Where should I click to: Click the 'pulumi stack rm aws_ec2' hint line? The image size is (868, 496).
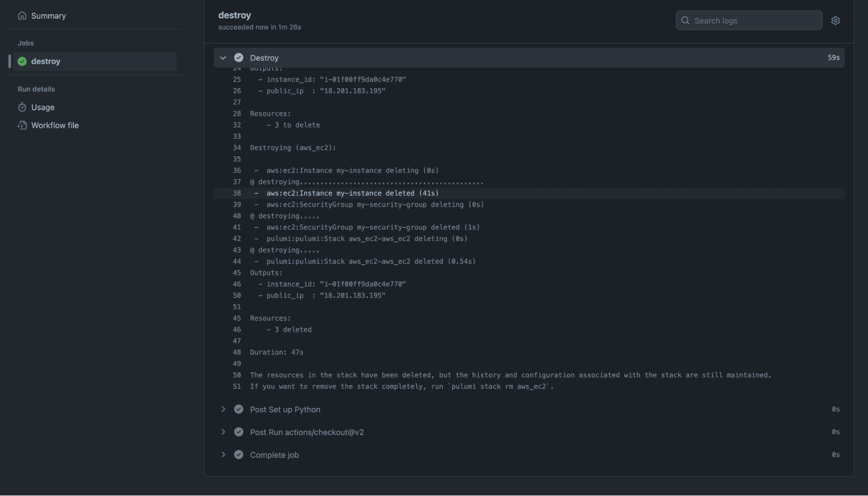coord(402,386)
